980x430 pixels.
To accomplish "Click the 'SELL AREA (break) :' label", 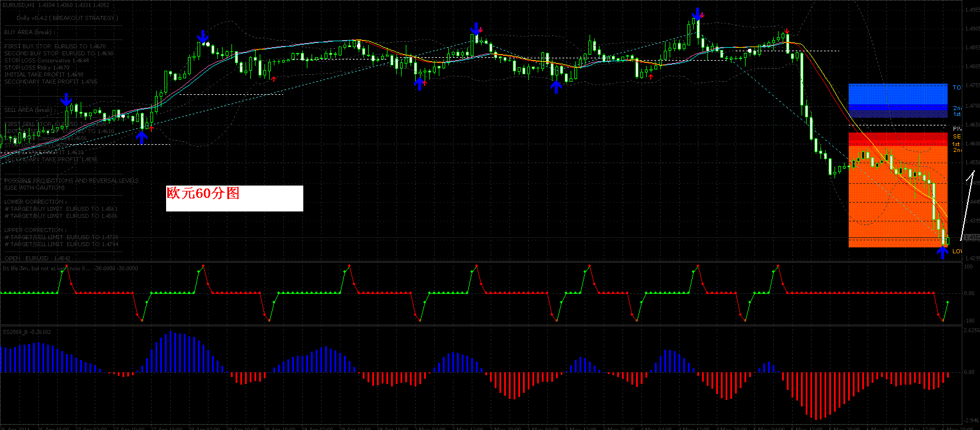I will [x=29, y=110].
